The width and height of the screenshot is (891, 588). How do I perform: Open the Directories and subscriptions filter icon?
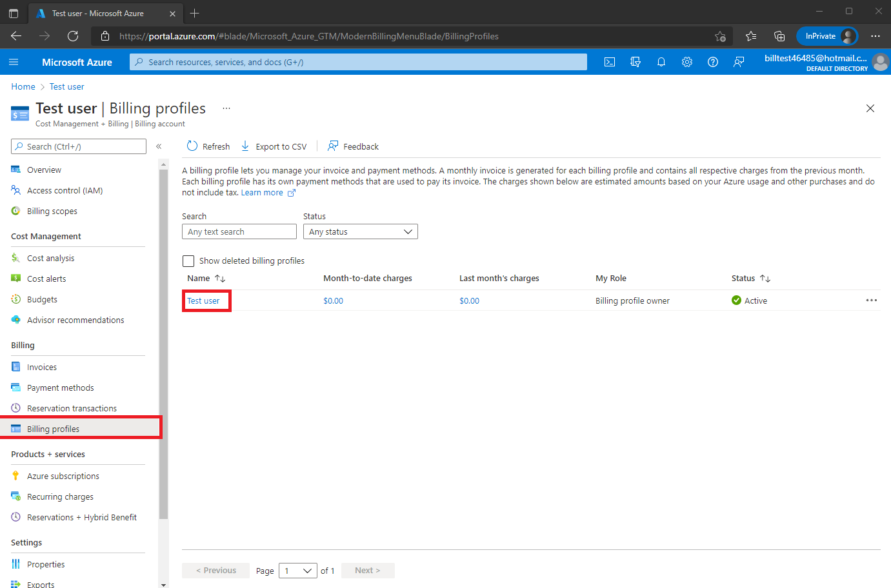636,62
